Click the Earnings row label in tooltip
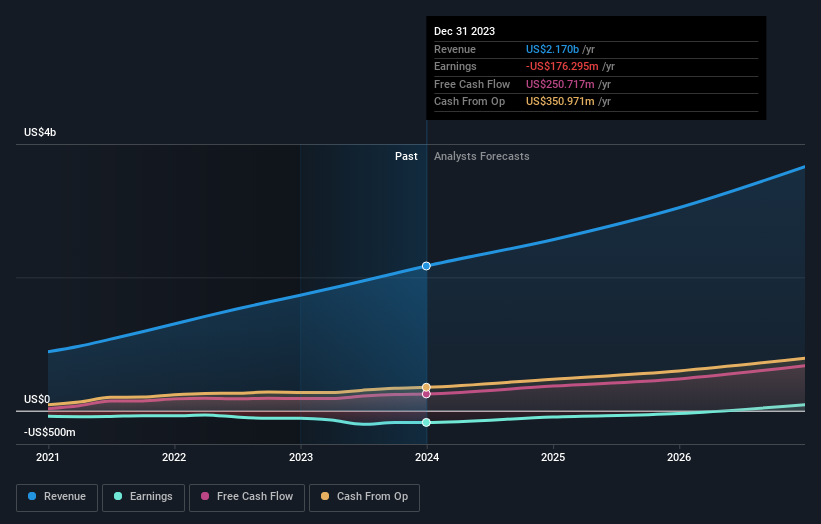The width and height of the screenshot is (821, 524). point(455,66)
